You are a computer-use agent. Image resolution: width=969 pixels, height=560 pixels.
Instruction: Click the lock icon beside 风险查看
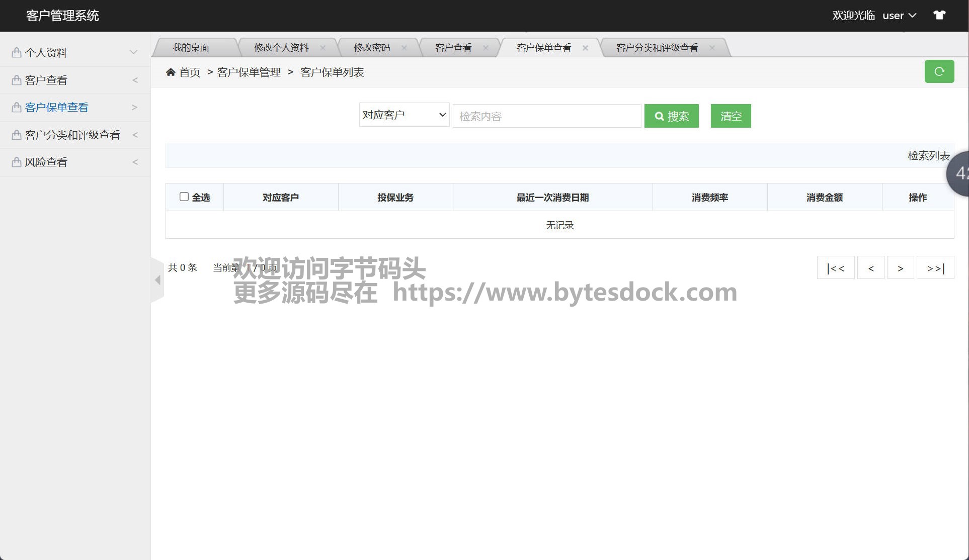[x=17, y=162]
